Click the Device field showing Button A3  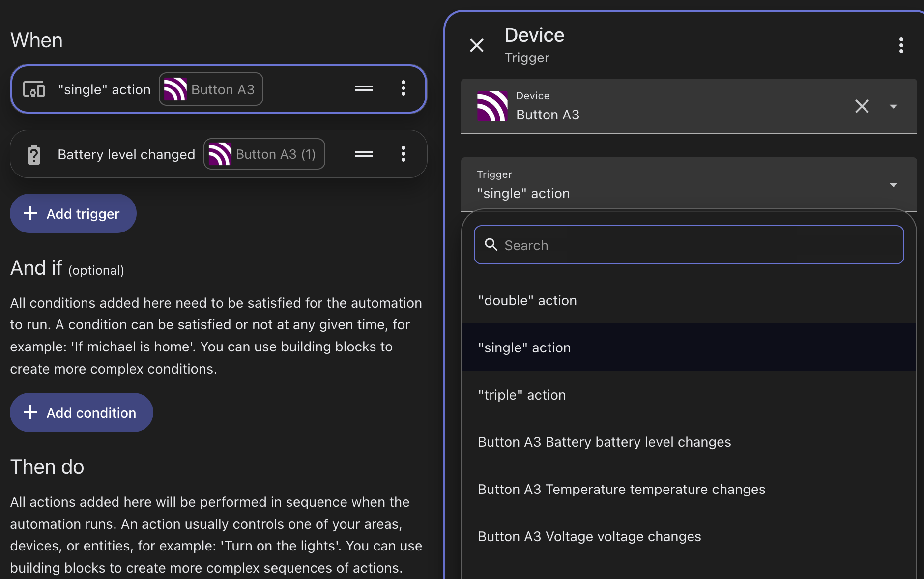pos(689,106)
